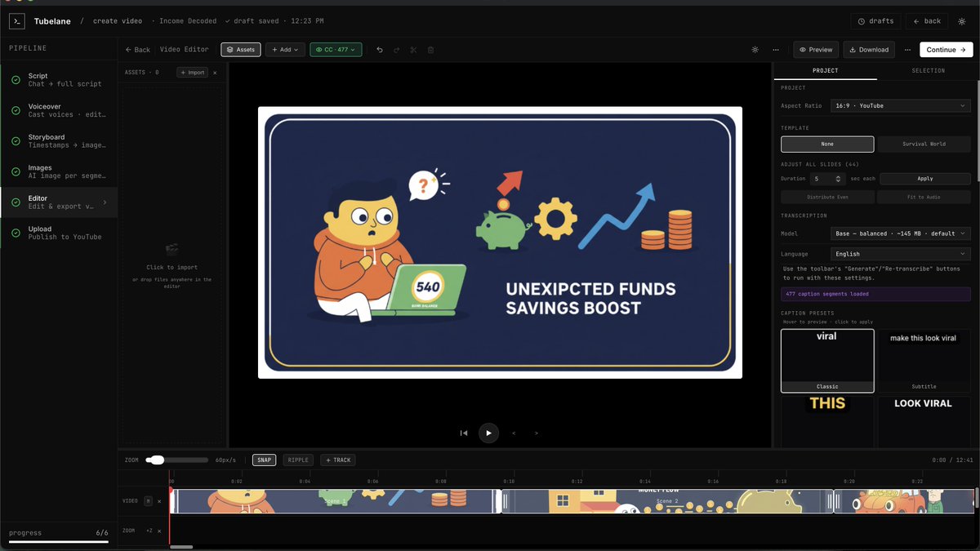This screenshot has height=551, width=980.
Task: Click the Download button
Action: [869, 50]
